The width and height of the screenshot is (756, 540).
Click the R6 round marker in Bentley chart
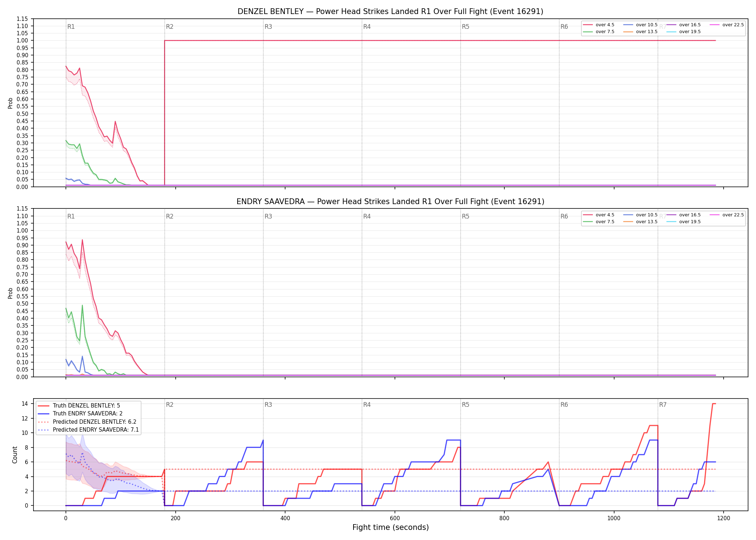click(564, 27)
